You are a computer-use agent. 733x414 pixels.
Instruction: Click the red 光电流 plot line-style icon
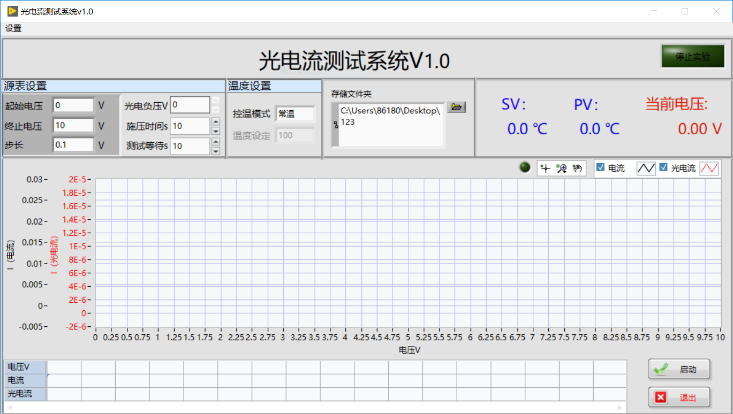(708, 168)
